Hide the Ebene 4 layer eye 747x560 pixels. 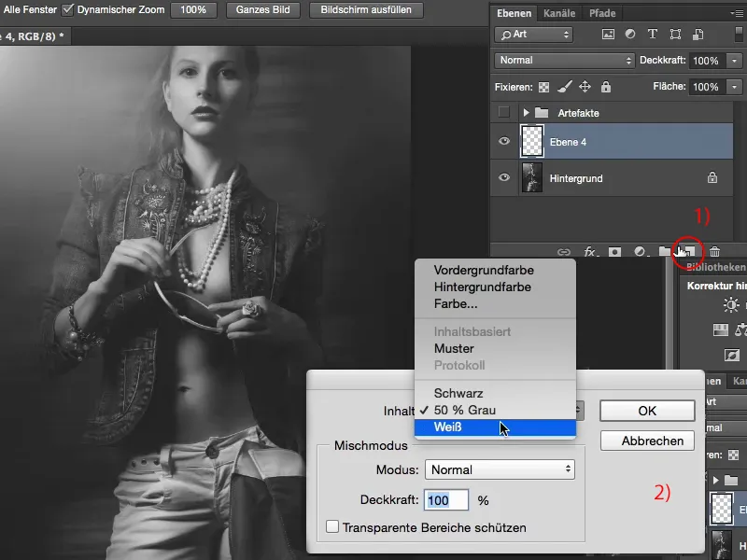tap(503, 141)
